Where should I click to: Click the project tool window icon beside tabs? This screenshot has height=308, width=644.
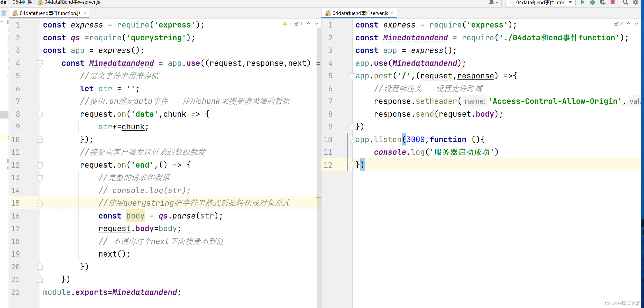coord(4,13)
